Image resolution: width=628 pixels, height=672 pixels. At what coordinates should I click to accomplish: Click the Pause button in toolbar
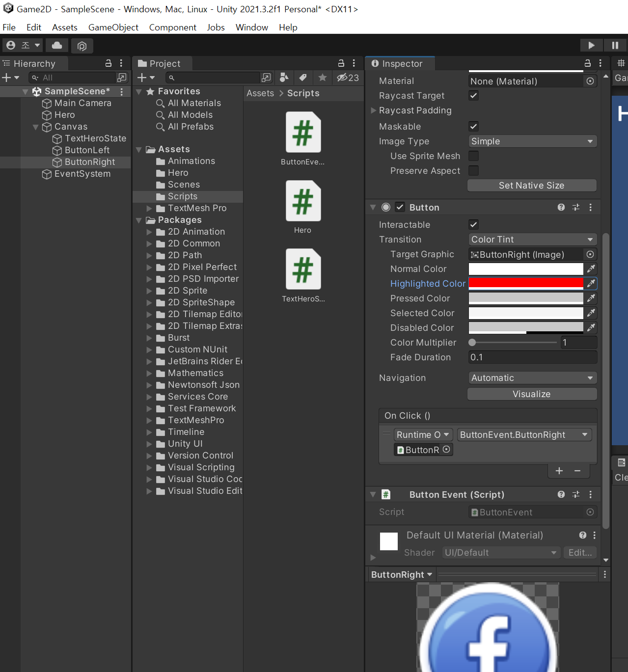click(x=615, y=45)
